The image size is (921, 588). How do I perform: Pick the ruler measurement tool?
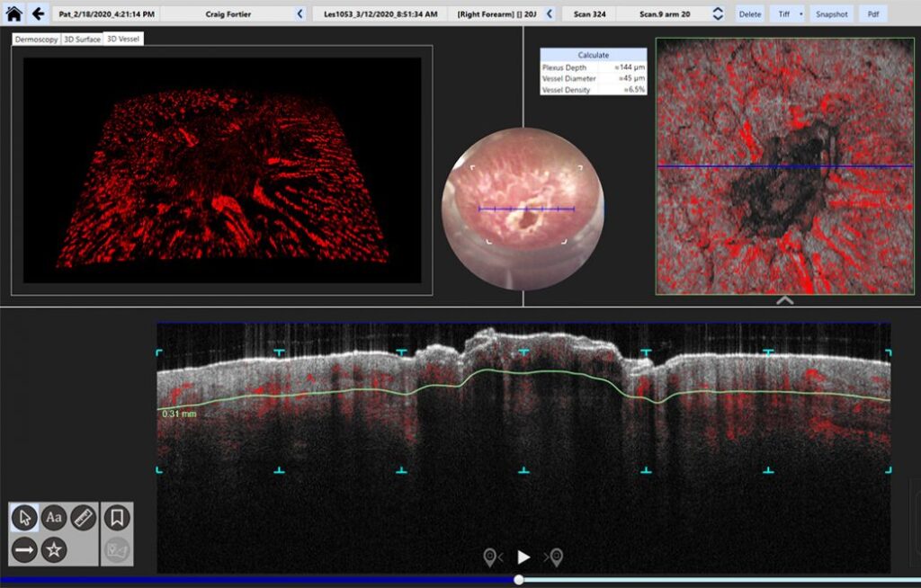83,515
